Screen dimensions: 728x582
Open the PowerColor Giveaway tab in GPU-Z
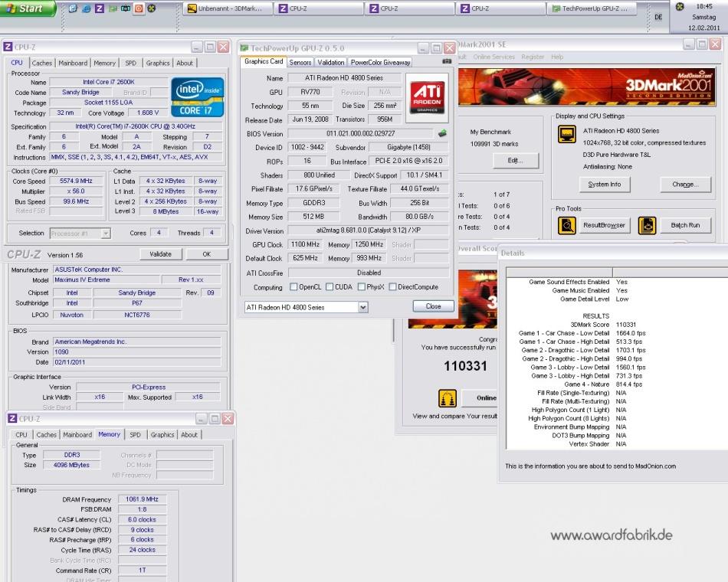click(380, 62)
